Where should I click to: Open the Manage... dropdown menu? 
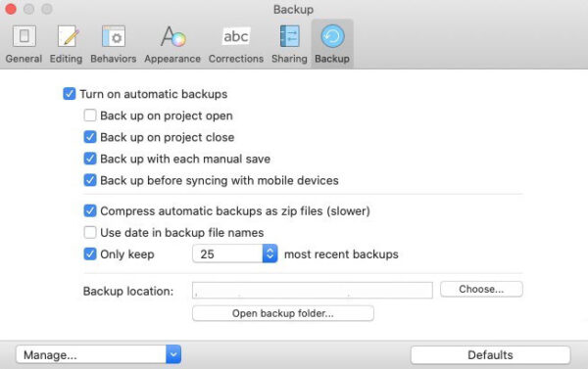pyautogui.click(x=99, y=354)
